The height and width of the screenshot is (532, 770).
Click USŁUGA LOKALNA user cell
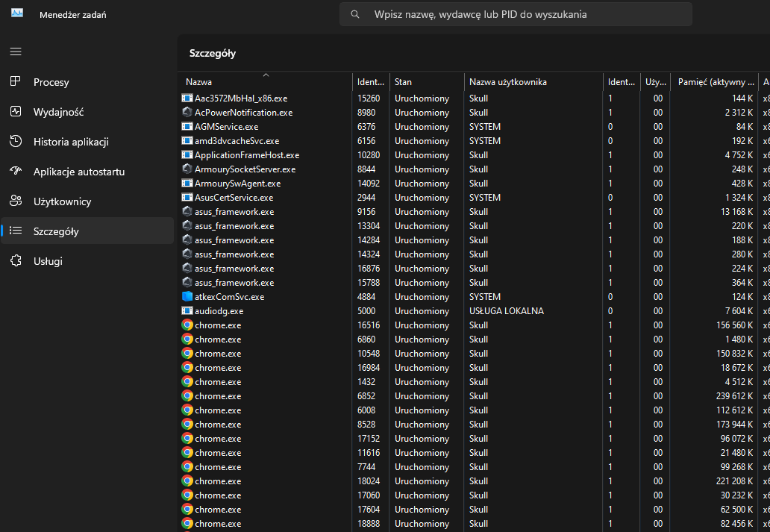point(507,311)
